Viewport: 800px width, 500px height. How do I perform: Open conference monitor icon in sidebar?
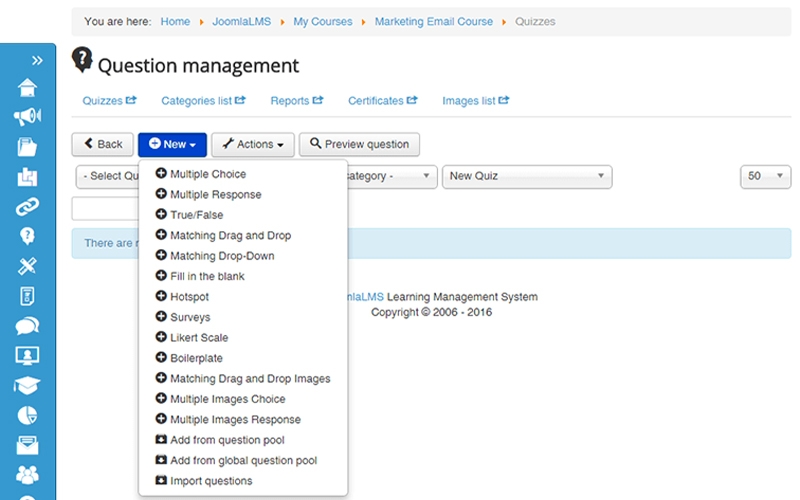[28, 356]
